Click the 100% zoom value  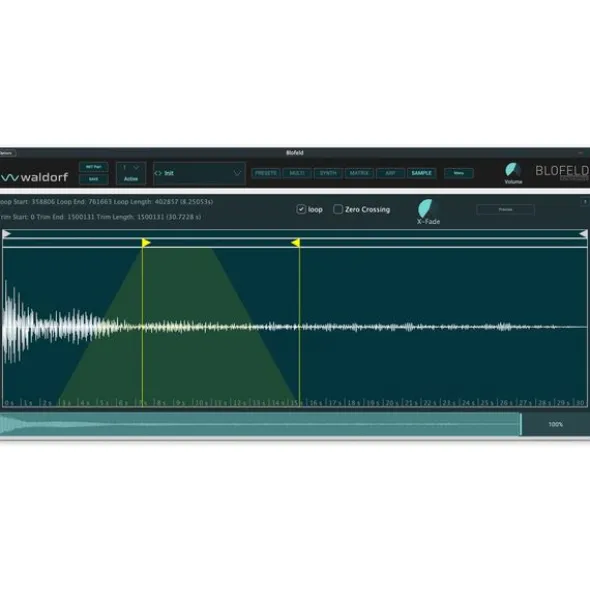click(x=555, y=424)
